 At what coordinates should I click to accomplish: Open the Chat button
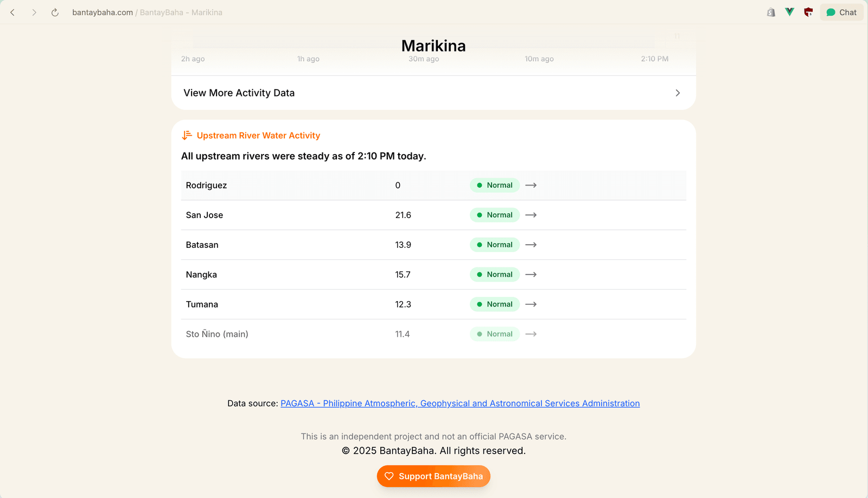(841, 12)
